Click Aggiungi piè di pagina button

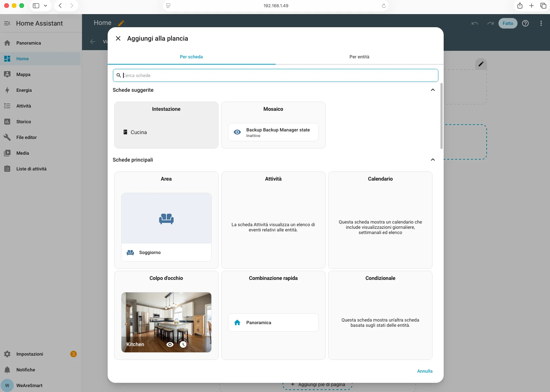click(x=318, y=385)
